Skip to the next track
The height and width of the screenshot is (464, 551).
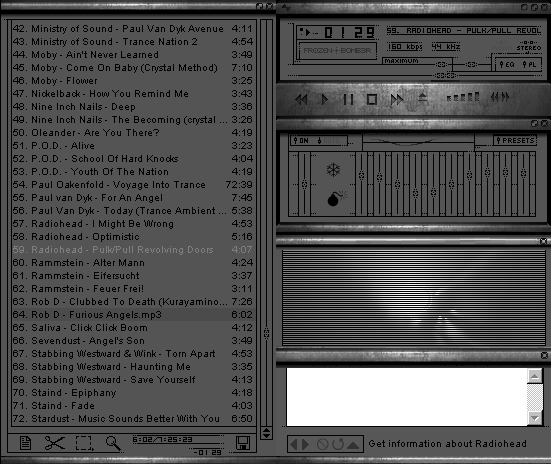[397, 99]
